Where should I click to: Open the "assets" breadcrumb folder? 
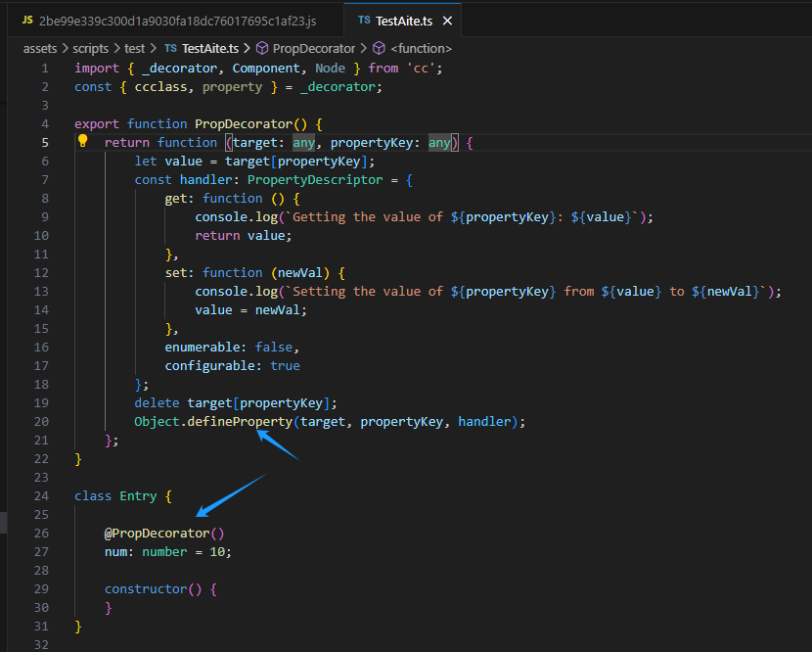point(40,48)
